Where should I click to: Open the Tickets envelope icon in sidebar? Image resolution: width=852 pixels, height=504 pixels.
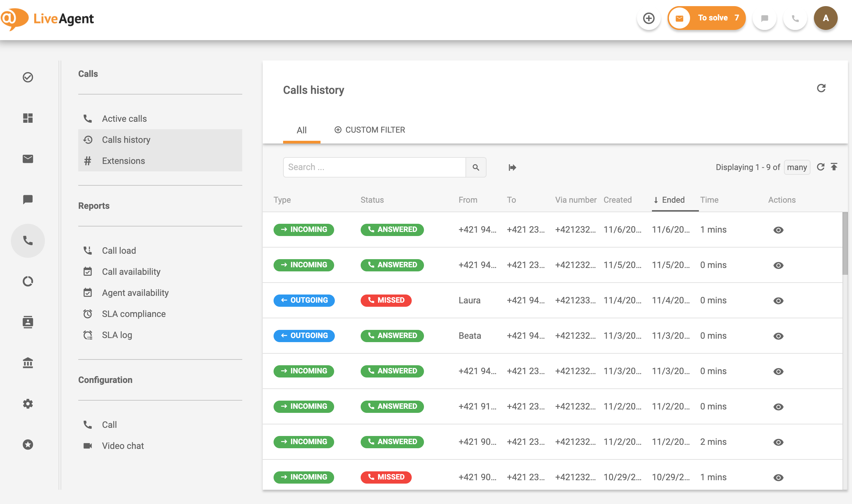pyautogui.click(x=28, y=159)
